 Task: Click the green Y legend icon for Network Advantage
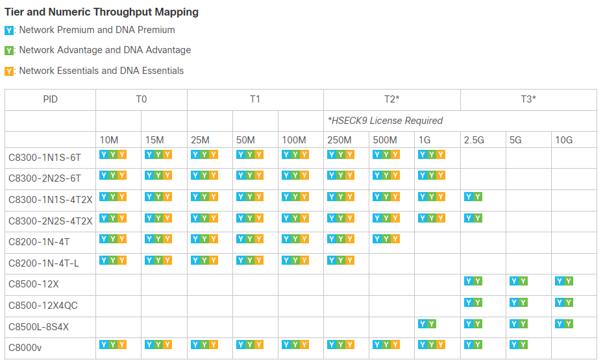coord(9,51)
